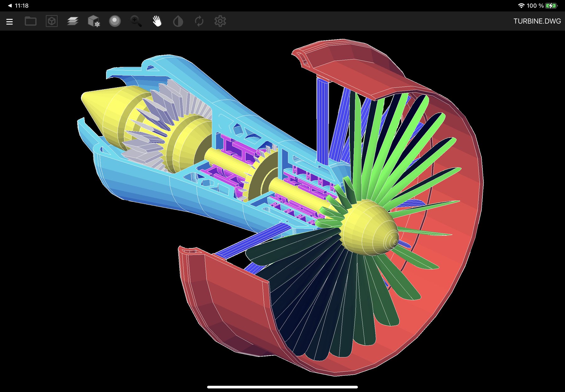Toggle the half-filled drop contrast icon
Screen dimensions: 565x392
click(x=178, y=21)
